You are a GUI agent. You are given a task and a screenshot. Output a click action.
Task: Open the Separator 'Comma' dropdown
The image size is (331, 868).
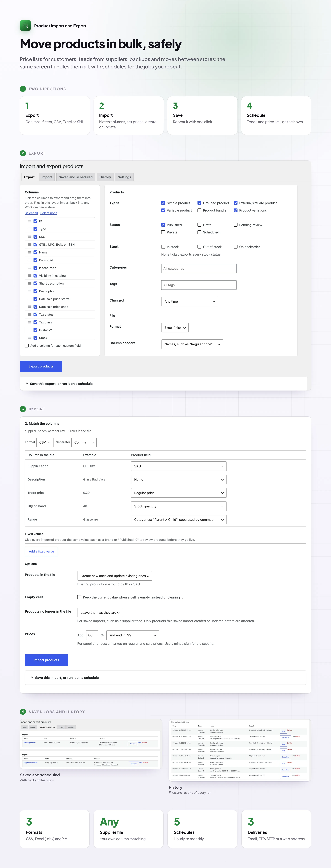coord(84,442)
